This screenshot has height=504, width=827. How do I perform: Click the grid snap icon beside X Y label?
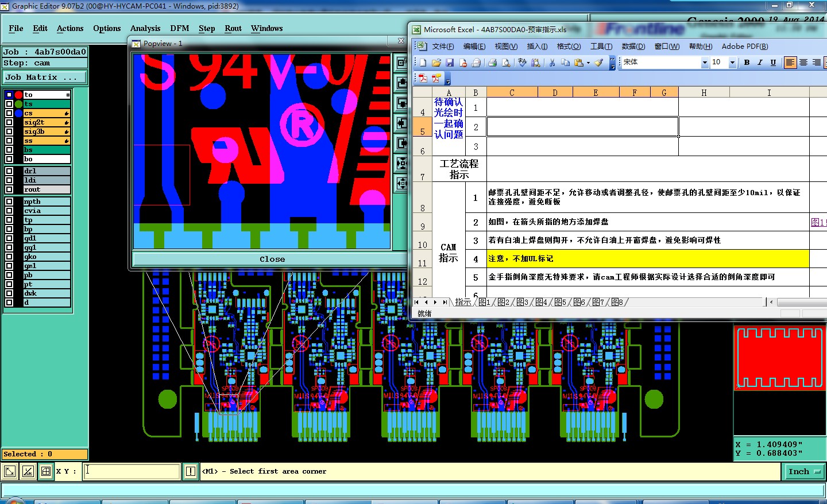[x=46, y=472]
